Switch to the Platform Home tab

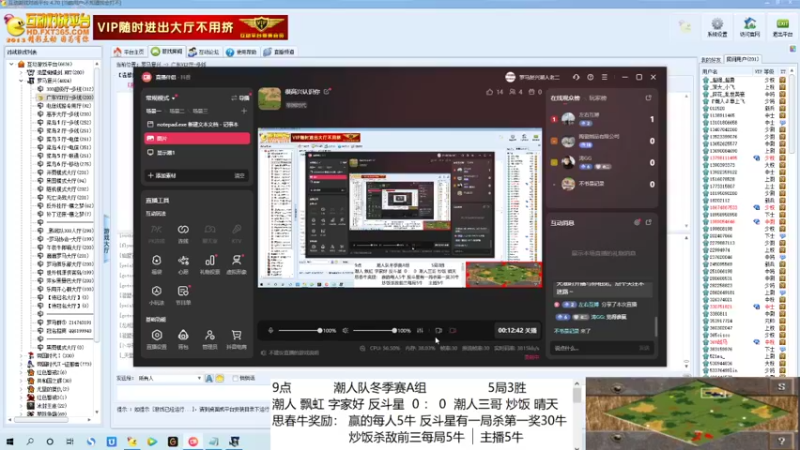129,52
